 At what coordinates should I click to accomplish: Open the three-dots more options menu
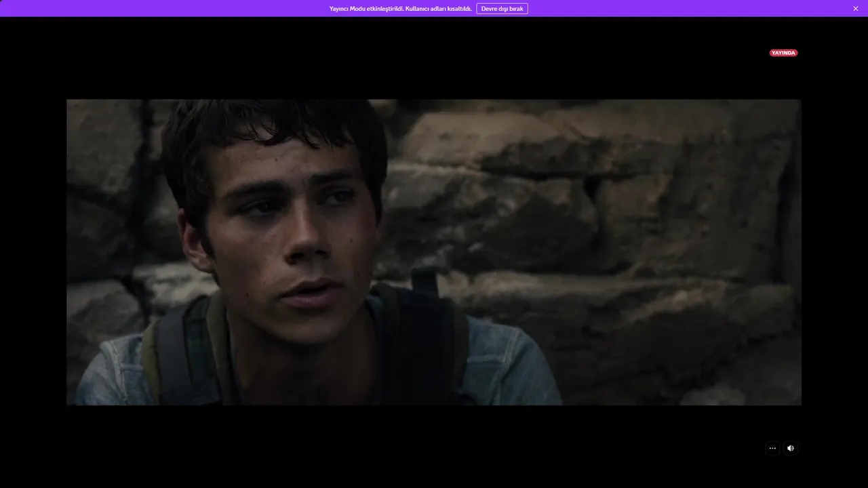click(772, 448)
